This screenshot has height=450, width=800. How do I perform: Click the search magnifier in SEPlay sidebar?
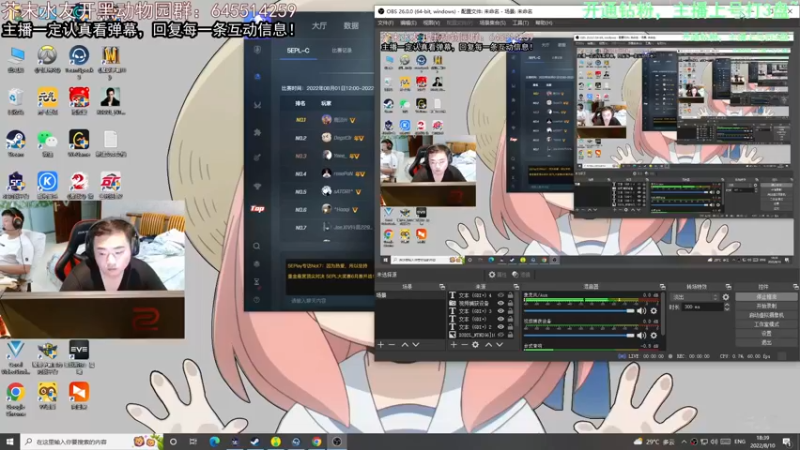257,246
